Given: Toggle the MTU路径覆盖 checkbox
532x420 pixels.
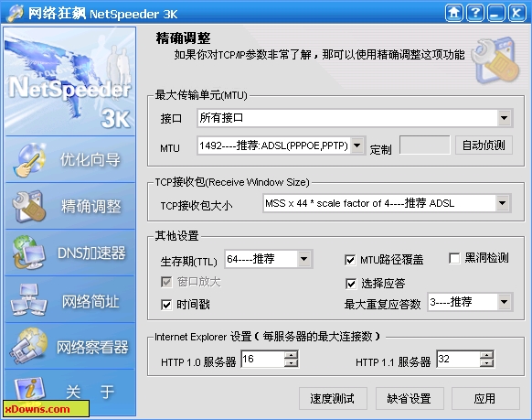Looking at the screenshot, I should (350, 260).
